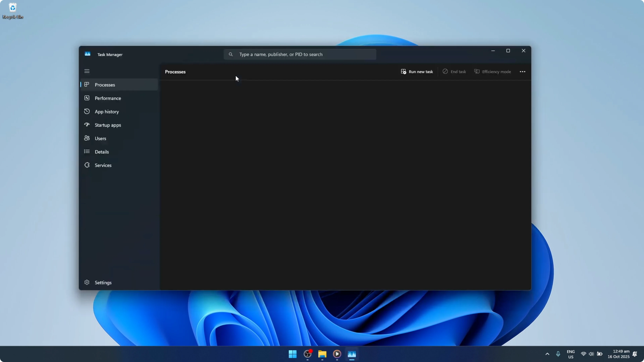Image resolution: width=644 pixels, height=362 pixels.
Task: Click the battery tray icon
Action: coord(600,354)
